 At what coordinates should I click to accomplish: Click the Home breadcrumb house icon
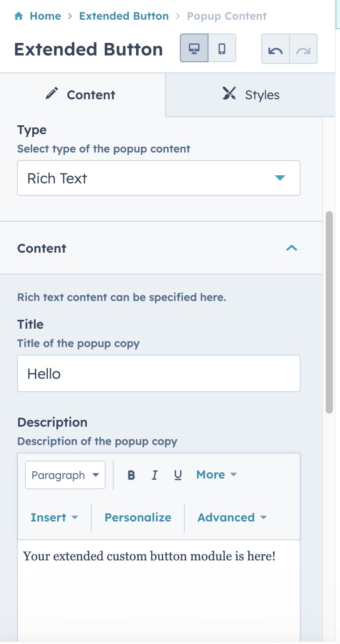(19, 17)
